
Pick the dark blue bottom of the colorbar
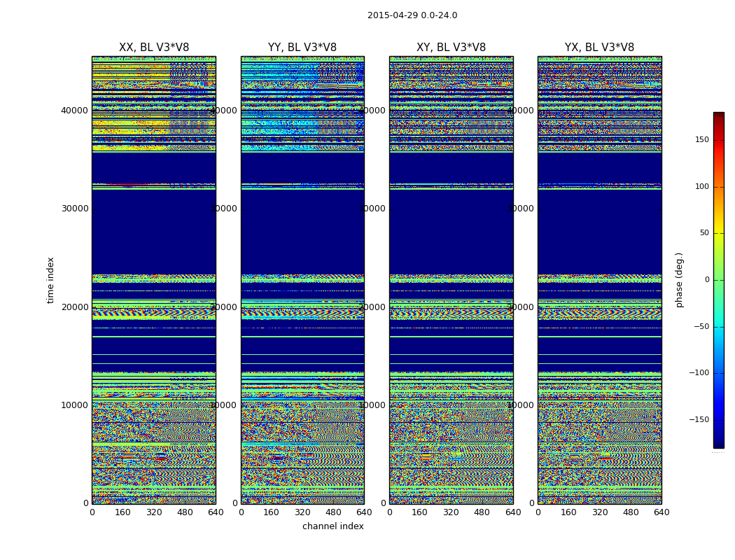pos(718,444)
